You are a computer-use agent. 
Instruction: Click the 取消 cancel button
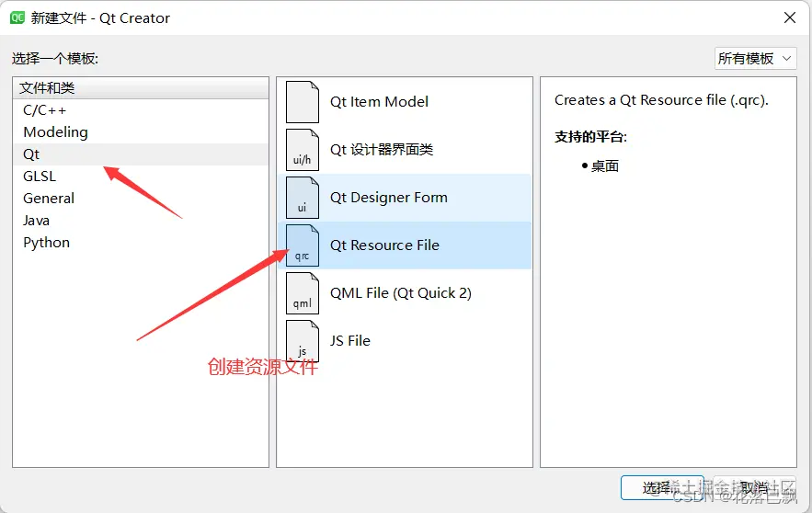coord(754,487)
